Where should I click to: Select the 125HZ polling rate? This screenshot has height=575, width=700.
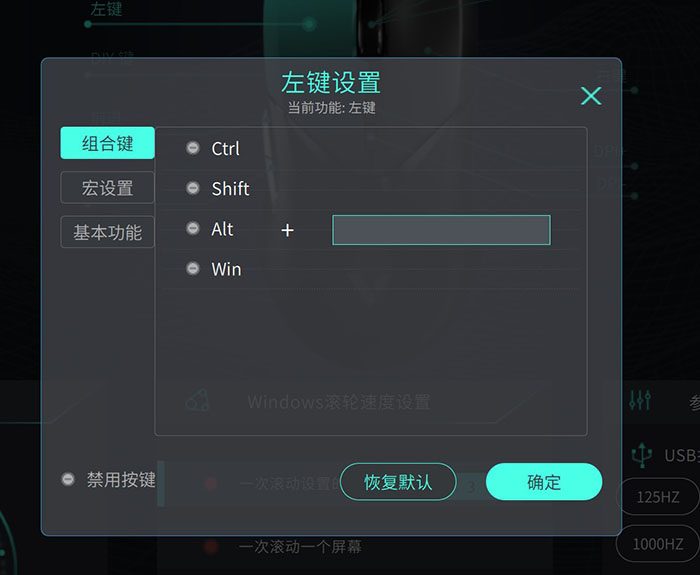point(658,497)
